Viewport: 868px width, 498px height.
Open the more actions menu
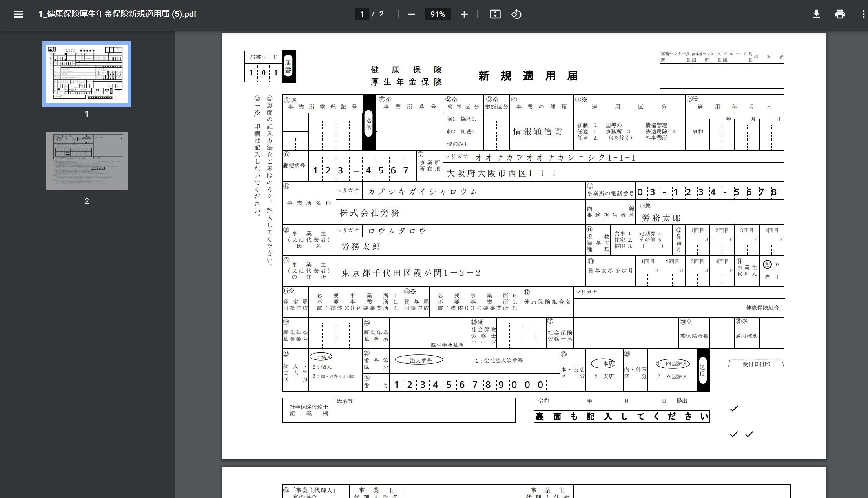pyautogui.click(x=863, y=14)
